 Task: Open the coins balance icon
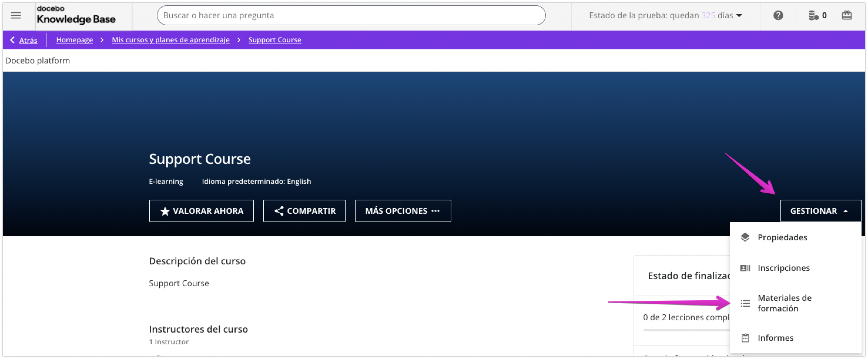(x=813, y=15)
